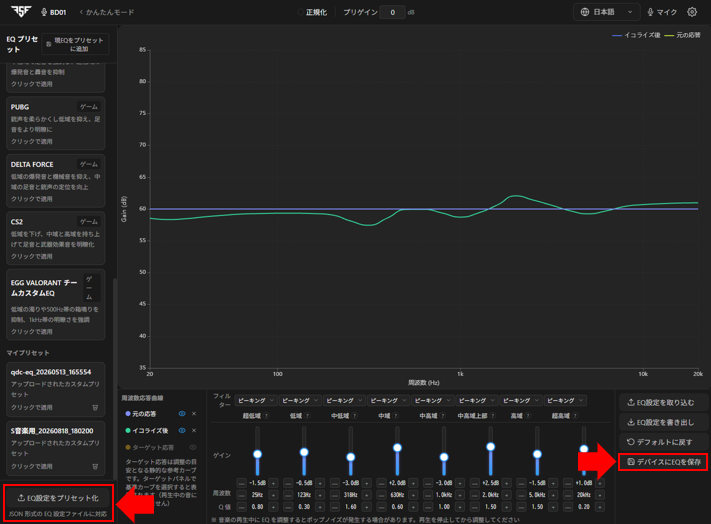
Task: Remove the 元の応答 curve with its X icon
Action: coord(194,414)
